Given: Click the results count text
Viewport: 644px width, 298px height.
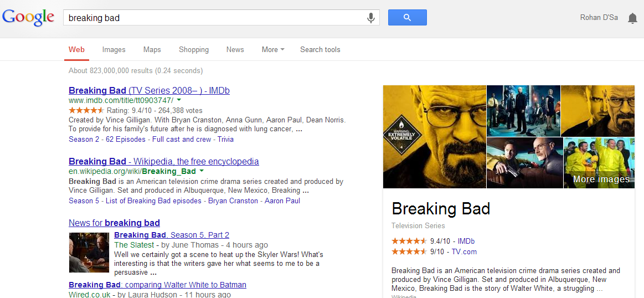Looking at the screenshot, I should 136,71.
